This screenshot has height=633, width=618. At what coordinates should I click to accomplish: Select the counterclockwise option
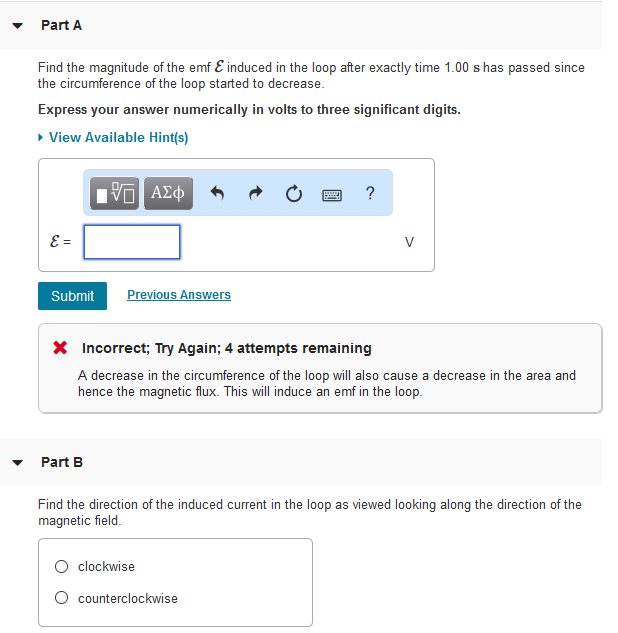point(62,599)
